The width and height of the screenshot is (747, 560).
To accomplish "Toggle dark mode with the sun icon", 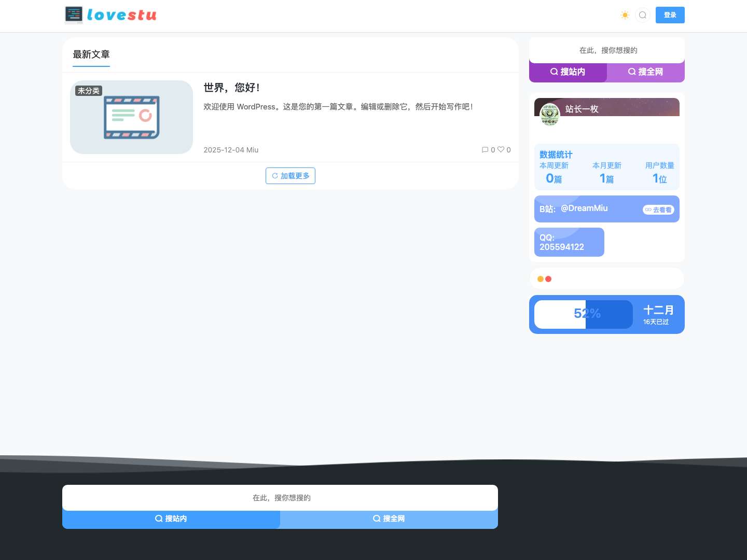I will pyautogui.click(x=625, y=15).
